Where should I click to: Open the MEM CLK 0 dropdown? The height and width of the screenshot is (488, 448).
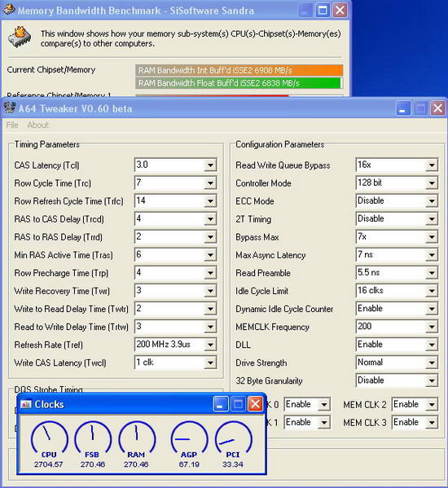click(324, 405)
